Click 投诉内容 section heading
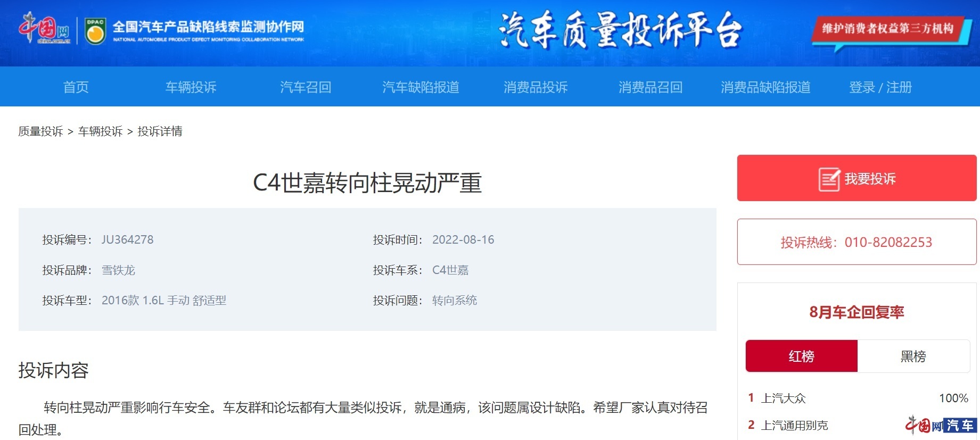The width and height of the screenshot is (980, 440). pyautogui.click(x=54, y=370)
